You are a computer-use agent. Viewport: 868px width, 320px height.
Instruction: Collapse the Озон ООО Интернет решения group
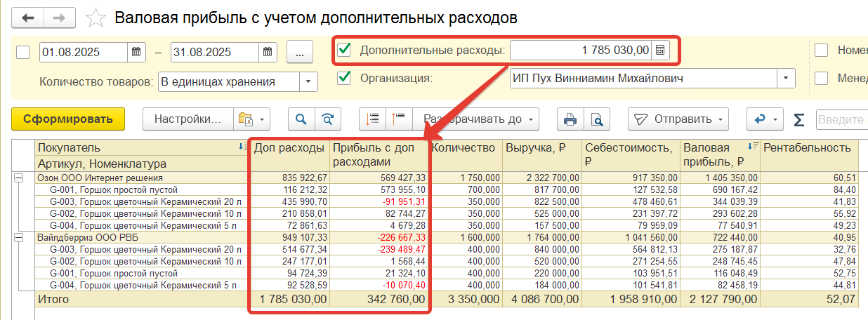pos(18,178)
